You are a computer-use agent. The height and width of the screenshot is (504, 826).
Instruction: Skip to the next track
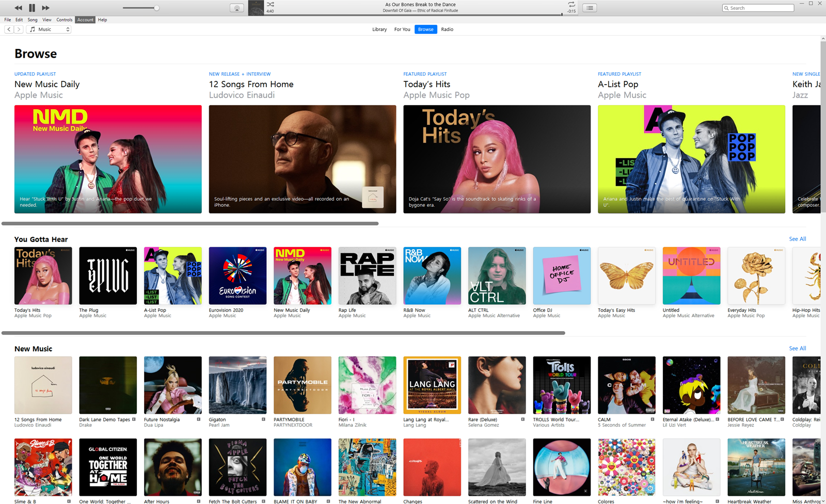pyautogui.click(x=45, y=8)
